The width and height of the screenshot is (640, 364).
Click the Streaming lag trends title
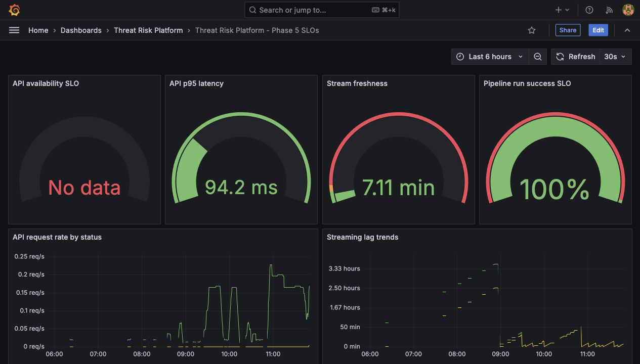(x=362, y=237)
